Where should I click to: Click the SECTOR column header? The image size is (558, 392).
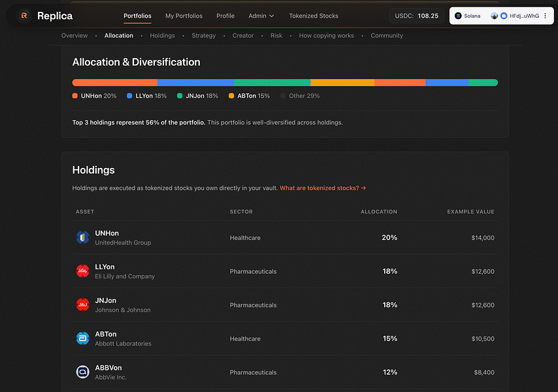point(241,212)
